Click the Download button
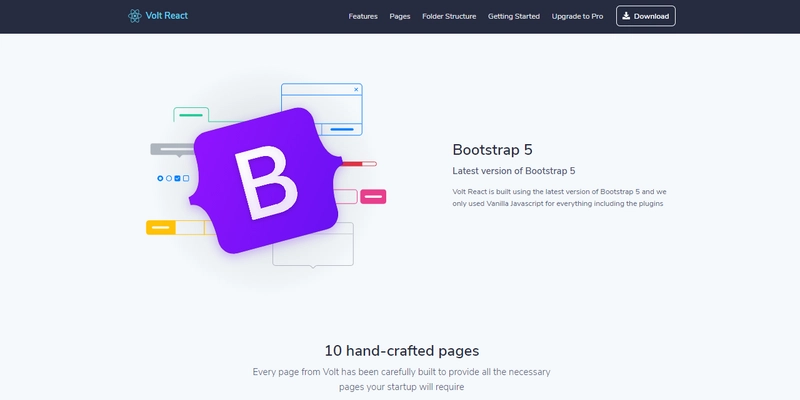This screenshot has width=800, height=400. 646,16
